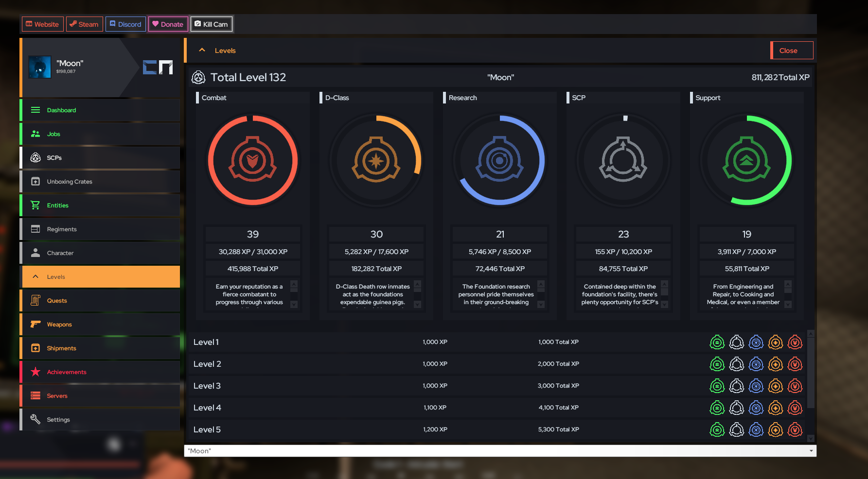Select the grey SCP emblem
This screenshot has width=868, height=479.
(623, 159)
